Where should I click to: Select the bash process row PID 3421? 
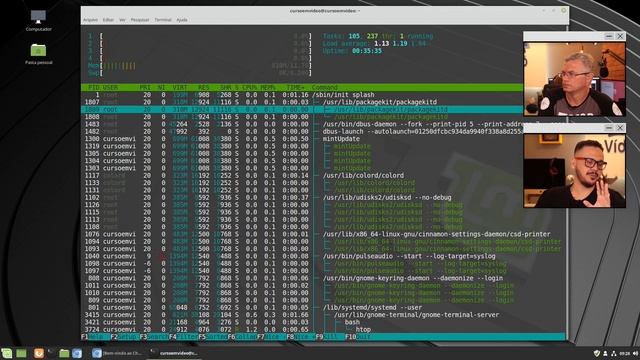[323, 322]
